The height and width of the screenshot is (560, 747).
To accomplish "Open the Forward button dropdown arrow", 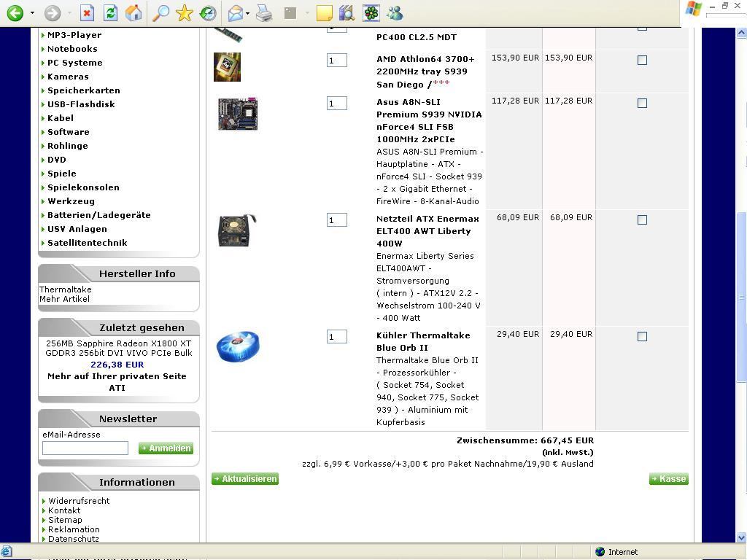I will [69, 13].
